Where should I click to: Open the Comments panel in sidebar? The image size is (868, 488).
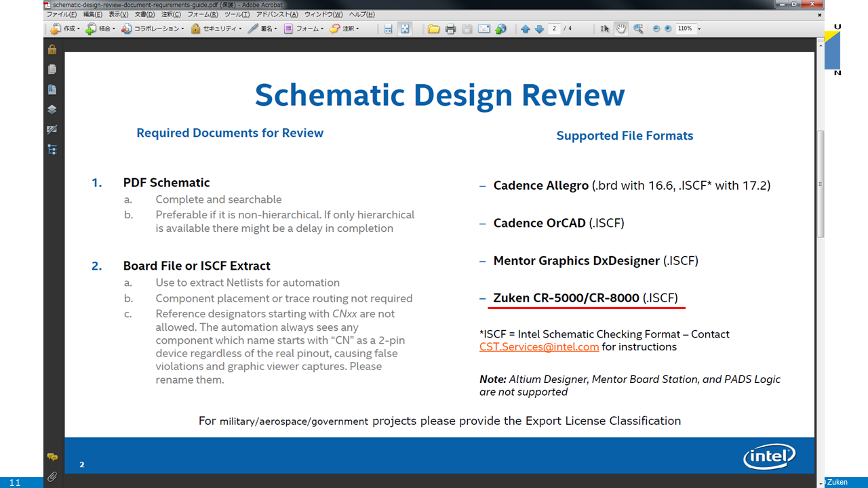(x=52, y=457)
